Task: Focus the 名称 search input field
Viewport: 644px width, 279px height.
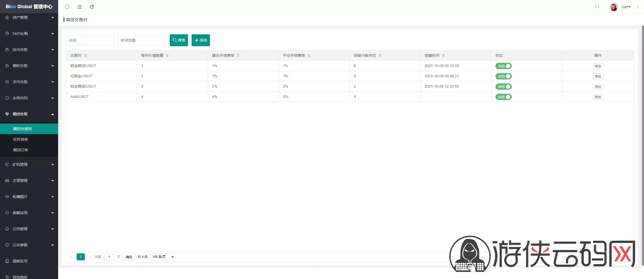Action: click(x=90, y=40)
